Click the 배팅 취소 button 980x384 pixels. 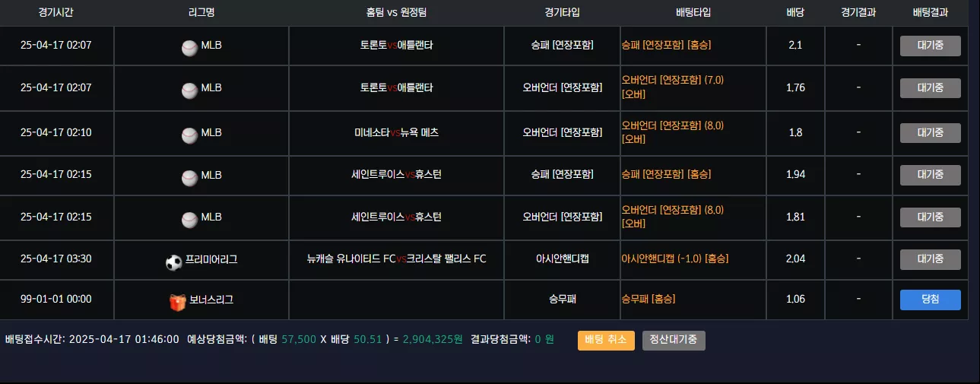coord(606,340)
